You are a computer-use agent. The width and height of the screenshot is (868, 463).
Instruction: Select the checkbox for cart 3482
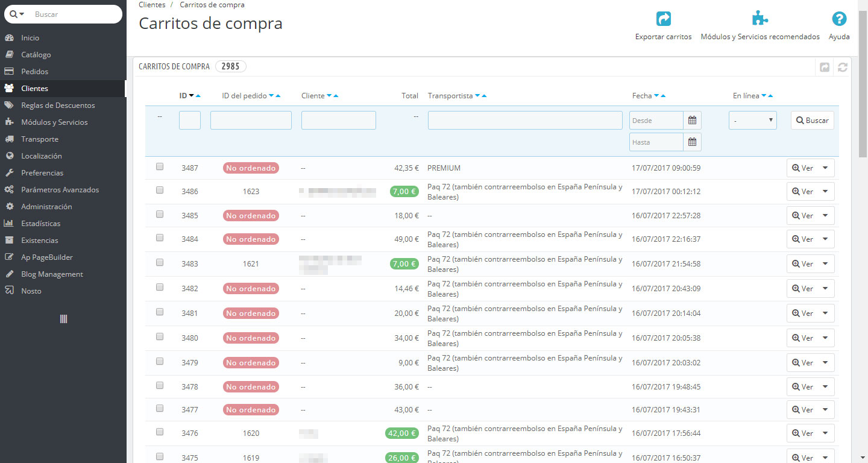click(160, 287)
